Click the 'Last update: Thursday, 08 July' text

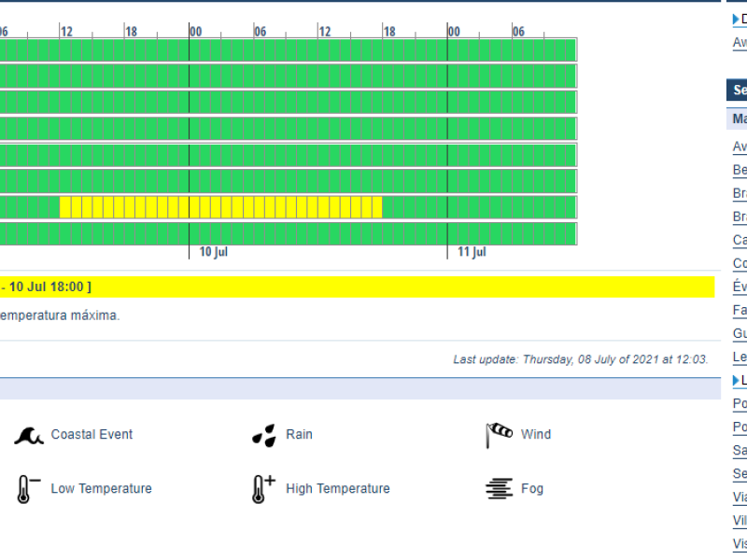(x=580, y=359)
